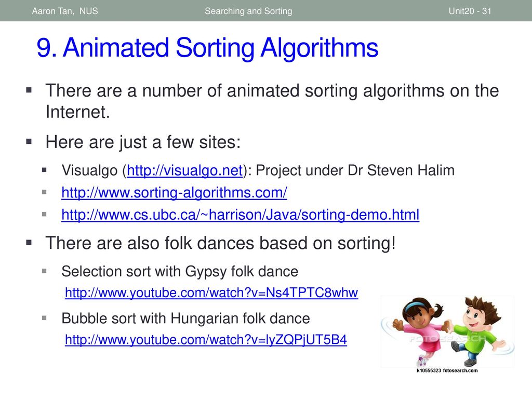Open the sorting-algorithms.com link
532x399 pixels.
174,193
